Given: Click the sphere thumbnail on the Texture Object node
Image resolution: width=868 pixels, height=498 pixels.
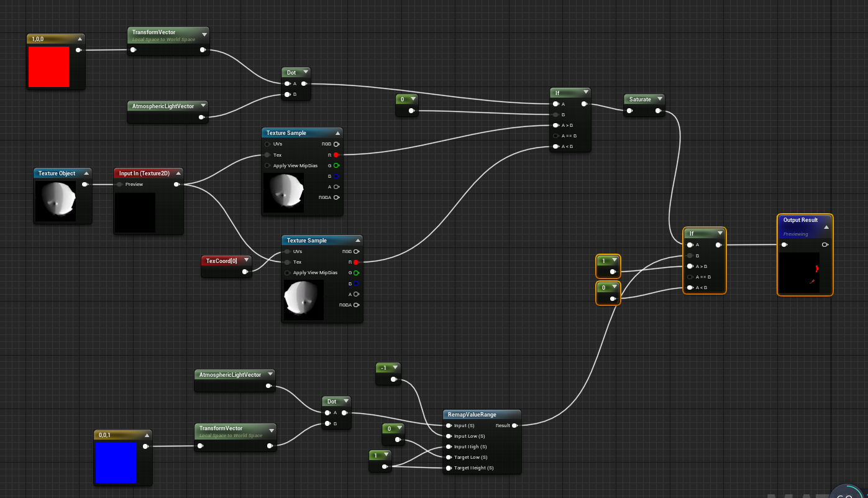Looking at the screenshot, I should (57, 200).
